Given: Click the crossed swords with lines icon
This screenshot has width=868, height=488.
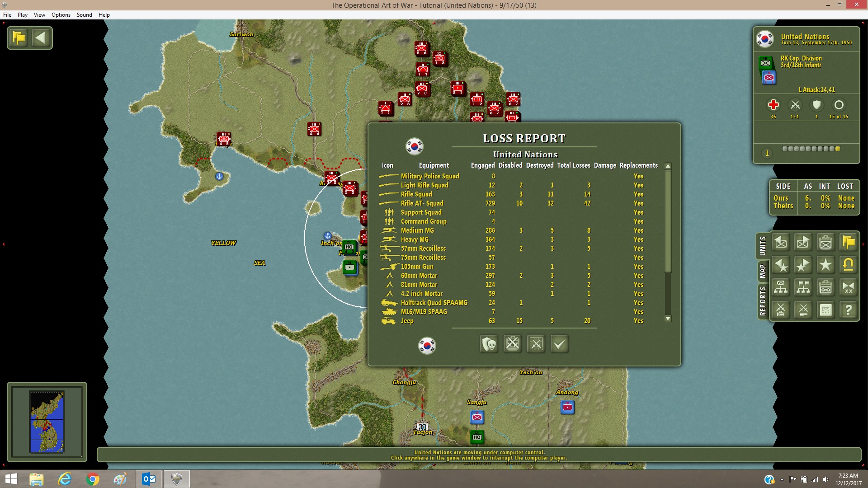Looking at the screenshot, I should (803, 310).
